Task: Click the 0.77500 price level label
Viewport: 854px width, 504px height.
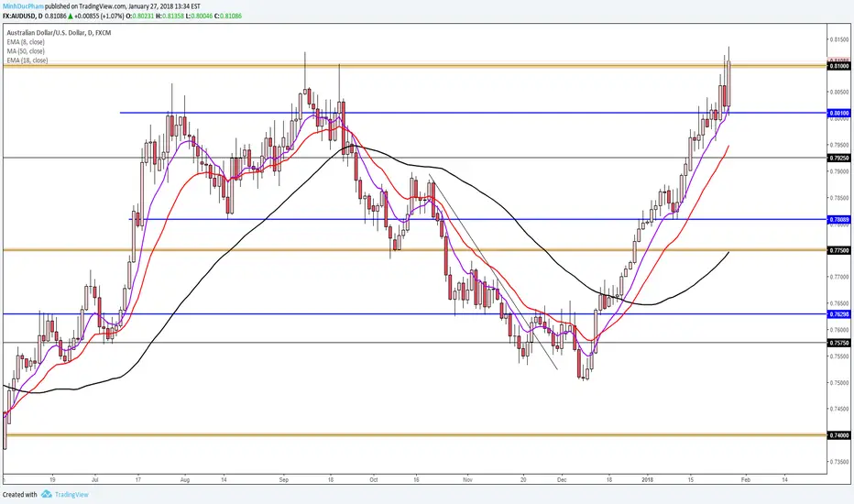Action: coord(838,251)
